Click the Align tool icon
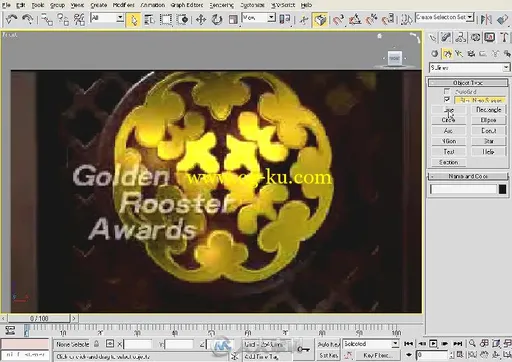Image resolution: width=512 pixels, height=362 pixels. coord(502,19)
